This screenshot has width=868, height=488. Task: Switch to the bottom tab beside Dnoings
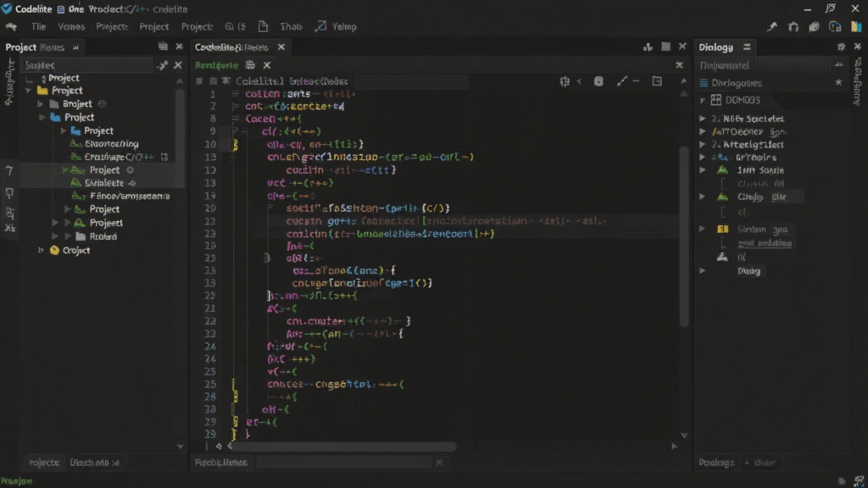click(x=763, y=463)
